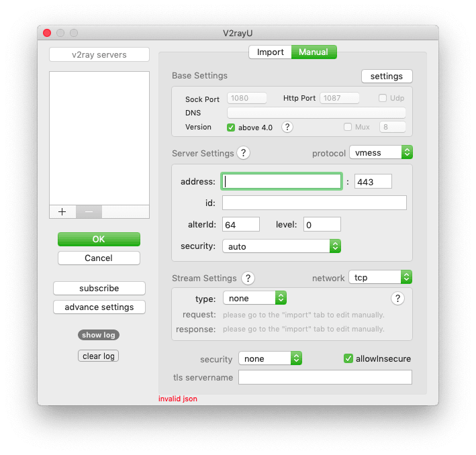476x455 pixels.
Task: Click the settings button in Base Settings
Action: click(x=387, y=77)
